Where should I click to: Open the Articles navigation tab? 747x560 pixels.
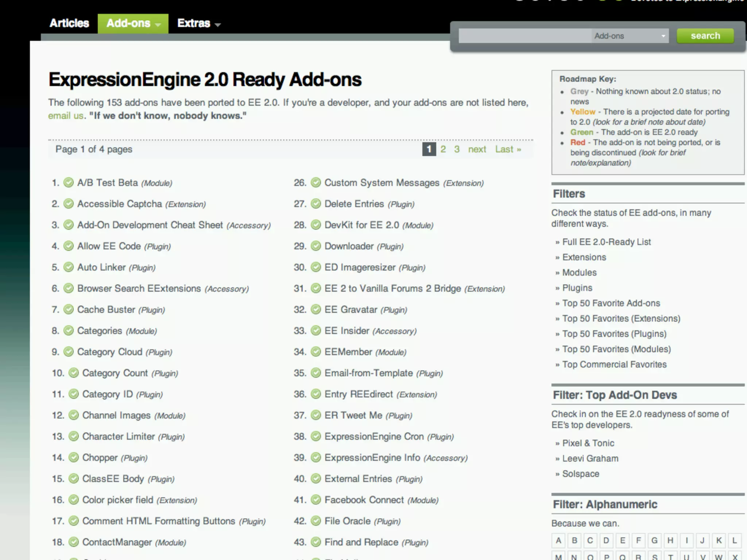(69, 23)
